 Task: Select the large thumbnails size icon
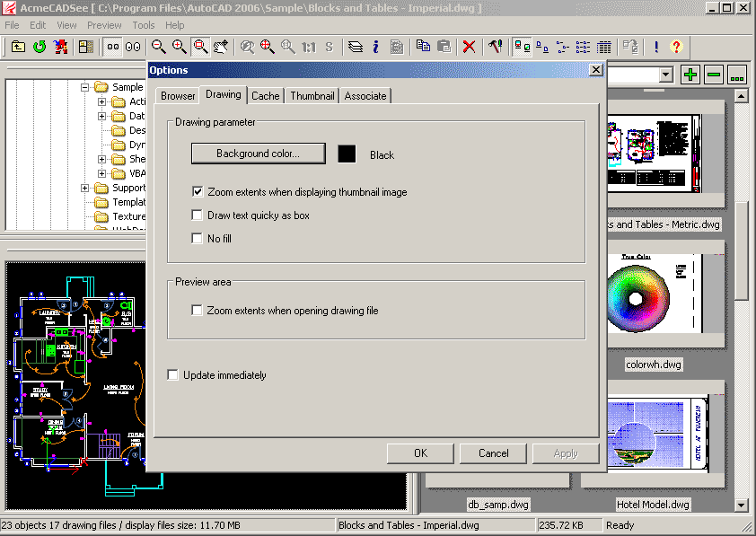(133, 47)
